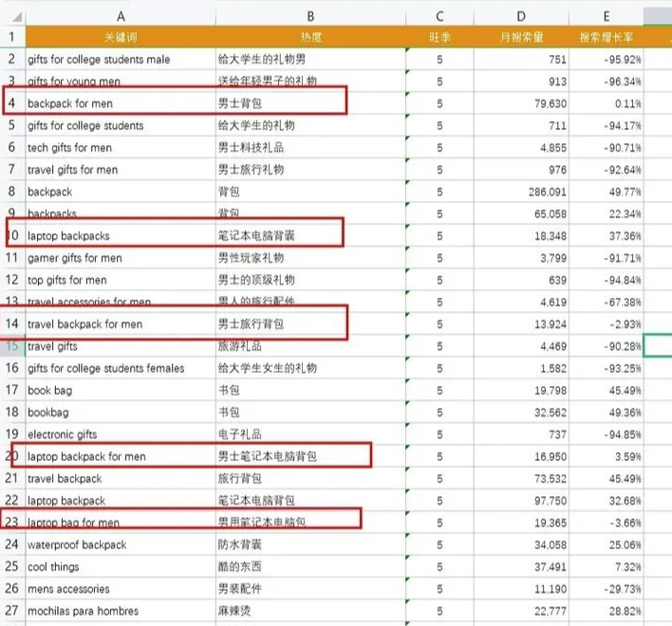Select cell '笔记本电脑背囊'
Viewport: 672px width, 626px height.
click(x=310, y=235)
